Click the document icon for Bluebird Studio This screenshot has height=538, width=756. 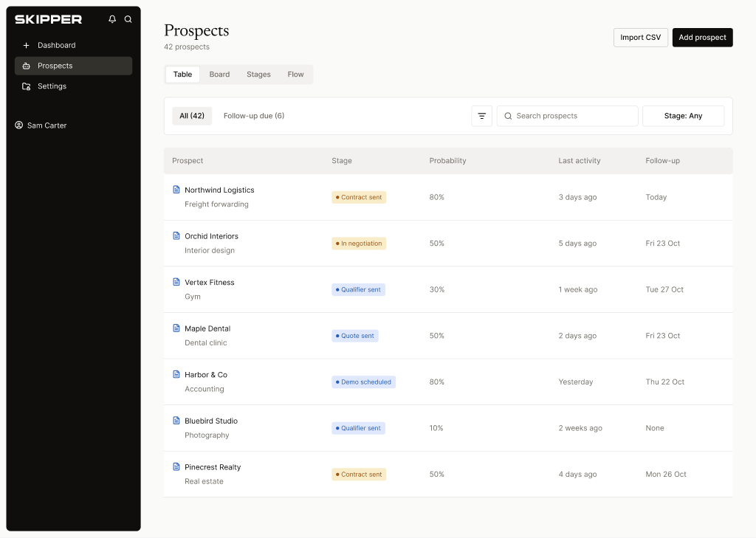[x=176, y=421]
